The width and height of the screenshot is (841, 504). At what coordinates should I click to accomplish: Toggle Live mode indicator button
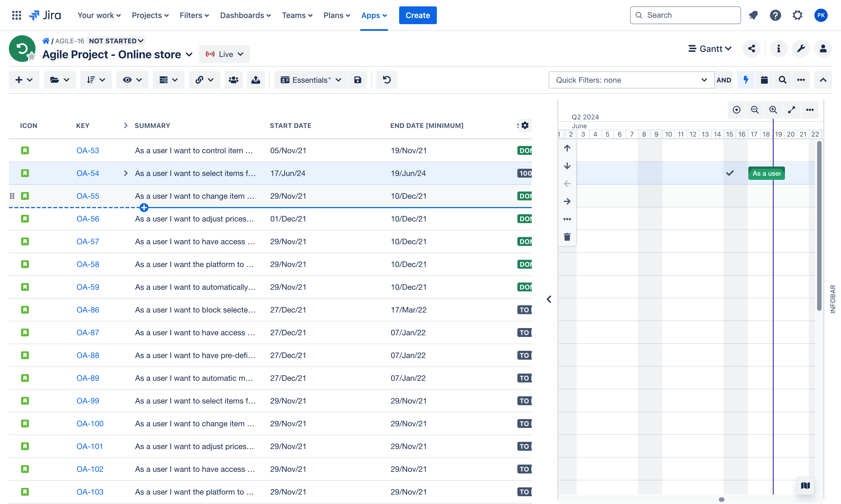coord(223,54)
